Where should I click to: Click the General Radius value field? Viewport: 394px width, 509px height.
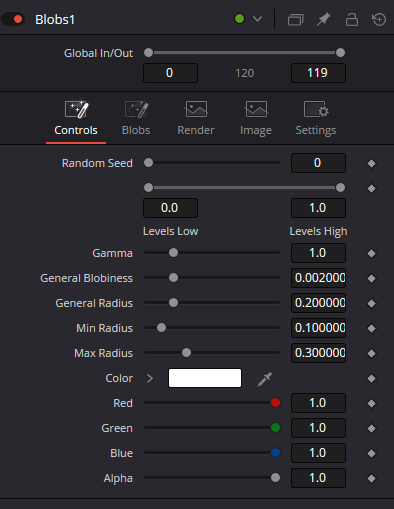click(x=318, y=303)
